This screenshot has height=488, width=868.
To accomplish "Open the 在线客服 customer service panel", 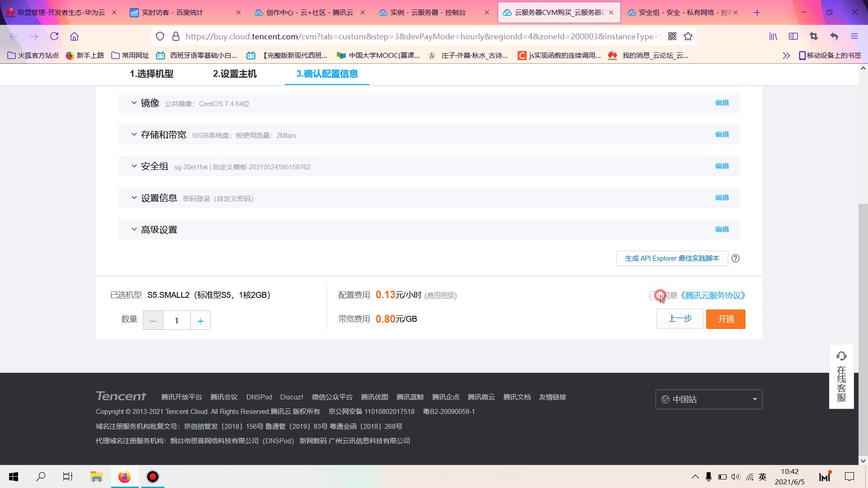I will pyautogui.click(x=841, y=376).
